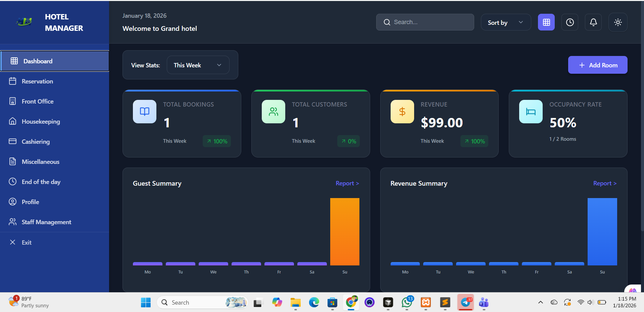This screenshot has width=644, height=312.
Task: Click into the header Search field
Action: pyautogui.click(x=430, y=22)
